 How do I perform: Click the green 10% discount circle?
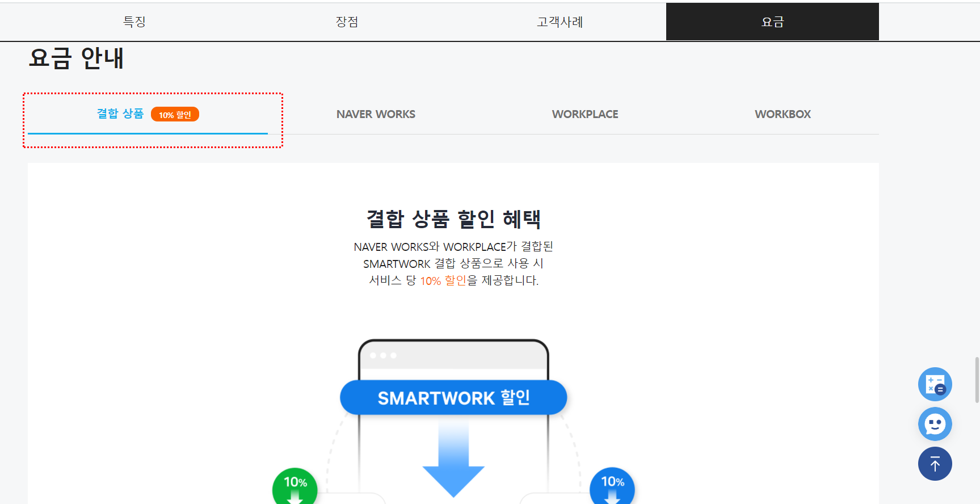(x=295, y=486)
